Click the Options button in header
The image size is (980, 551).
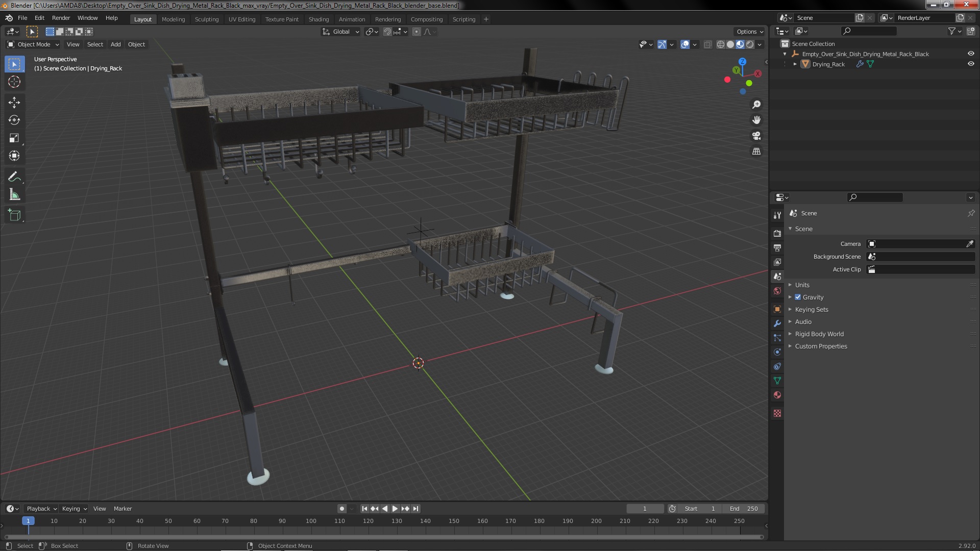(x=749, y=32)
